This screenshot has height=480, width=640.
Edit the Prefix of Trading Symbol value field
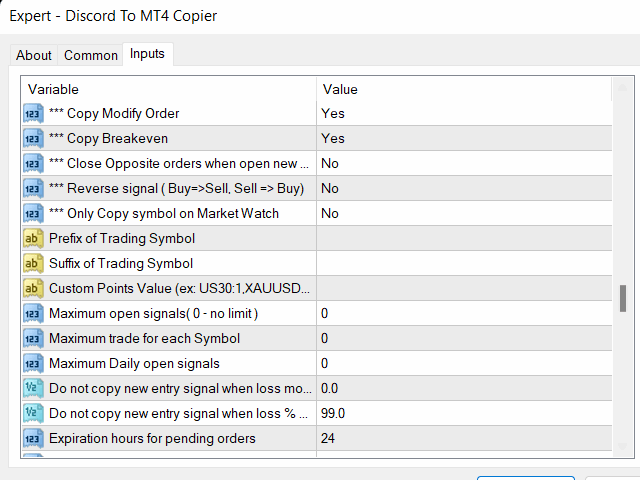pyautogui.click(x=464, y=238)
